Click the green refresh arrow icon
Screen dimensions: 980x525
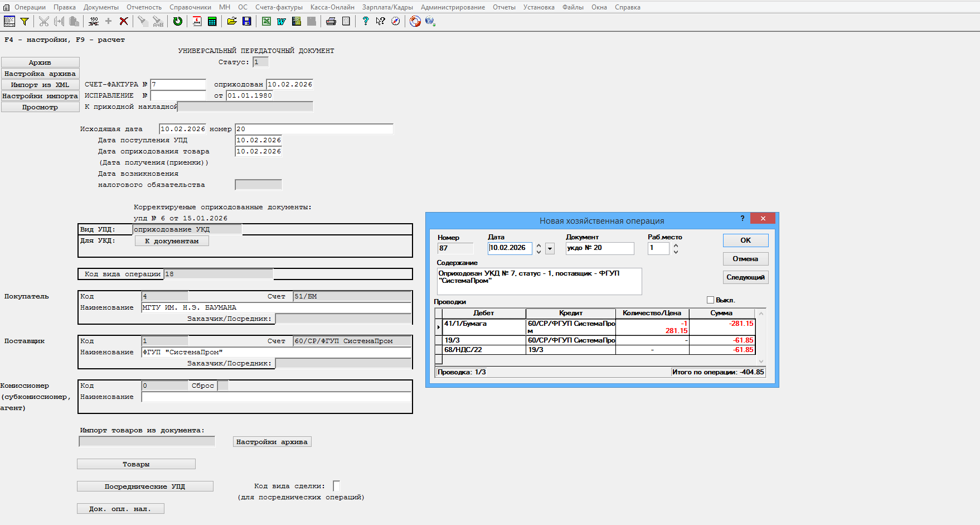pos(177,21)
